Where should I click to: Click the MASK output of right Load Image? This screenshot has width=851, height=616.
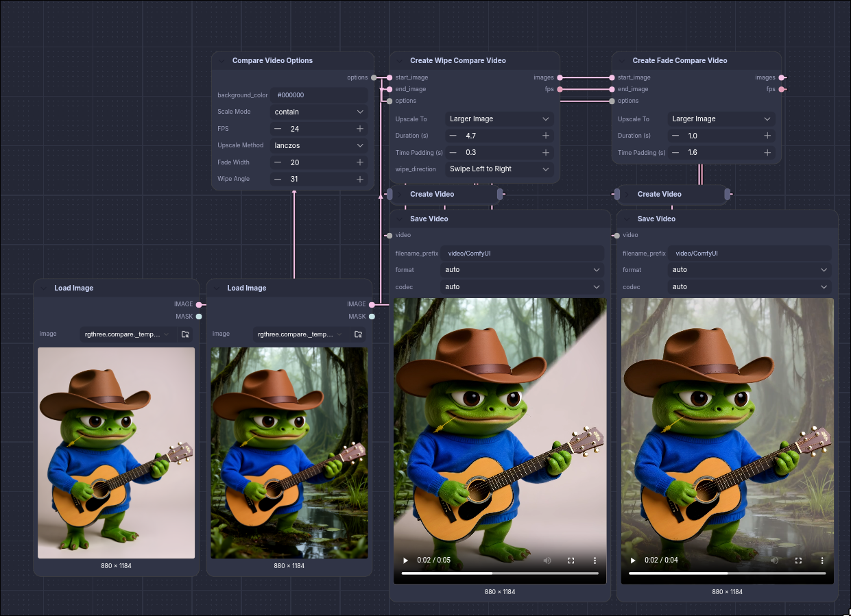click(x=372, y=317)
